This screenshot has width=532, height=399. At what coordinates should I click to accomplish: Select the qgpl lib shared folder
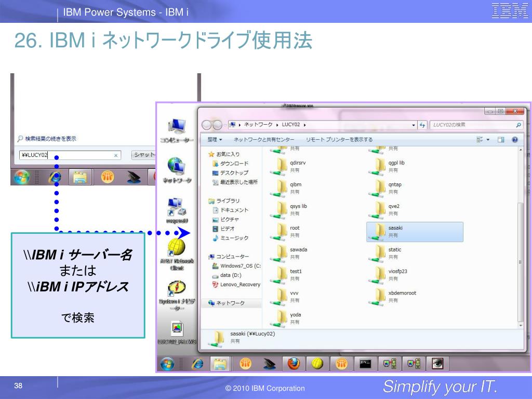388,167
